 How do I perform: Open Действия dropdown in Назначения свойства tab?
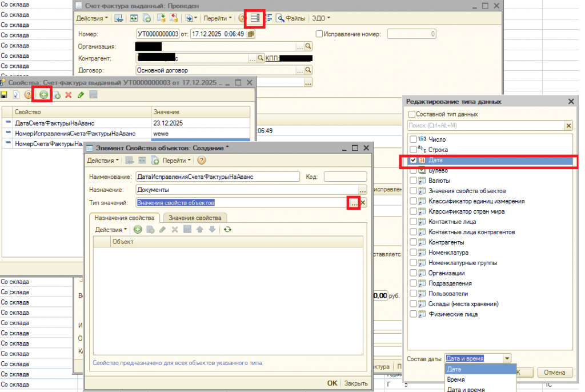(111, 230)
